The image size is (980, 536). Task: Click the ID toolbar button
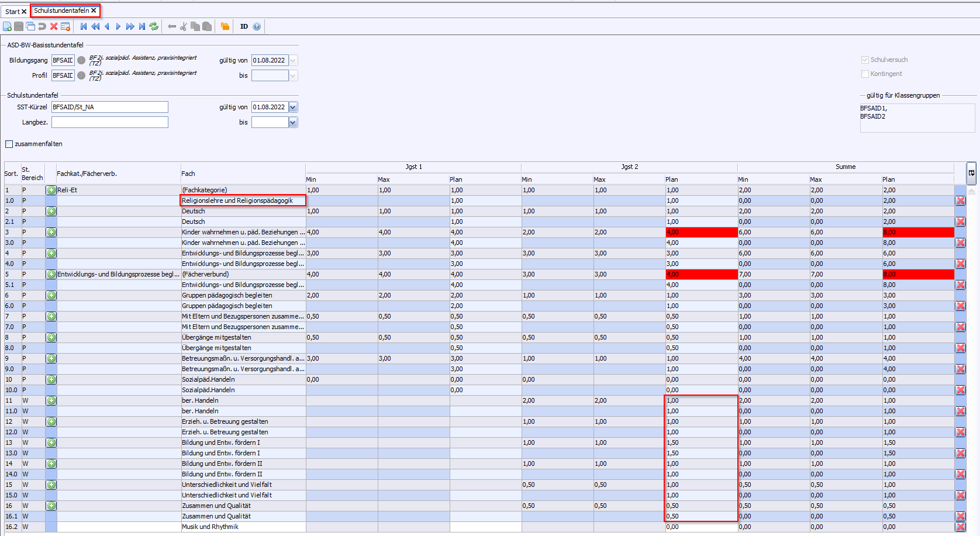pos(244,26)
